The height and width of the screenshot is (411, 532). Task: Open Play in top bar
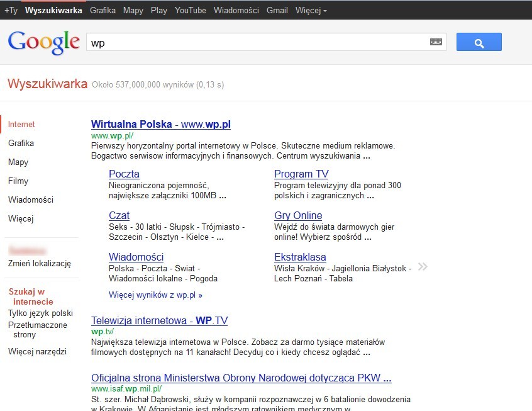pyautogui.click(x=159, y=11)
